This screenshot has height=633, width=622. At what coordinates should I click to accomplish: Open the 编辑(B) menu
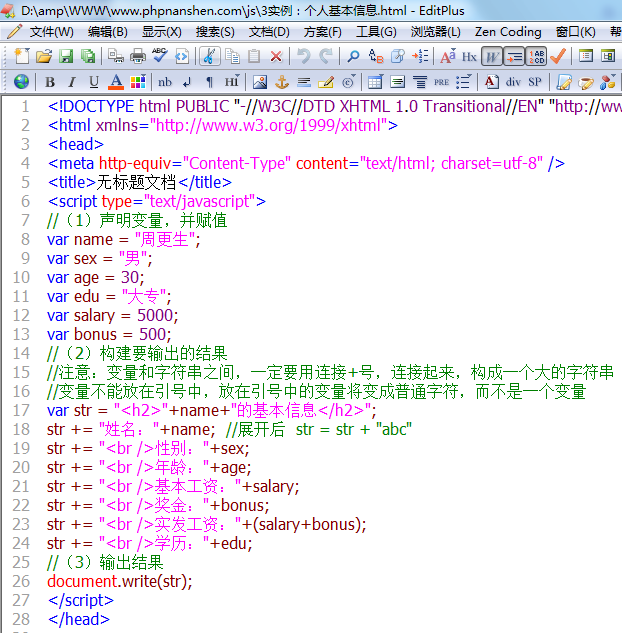[x=107, y=31]
